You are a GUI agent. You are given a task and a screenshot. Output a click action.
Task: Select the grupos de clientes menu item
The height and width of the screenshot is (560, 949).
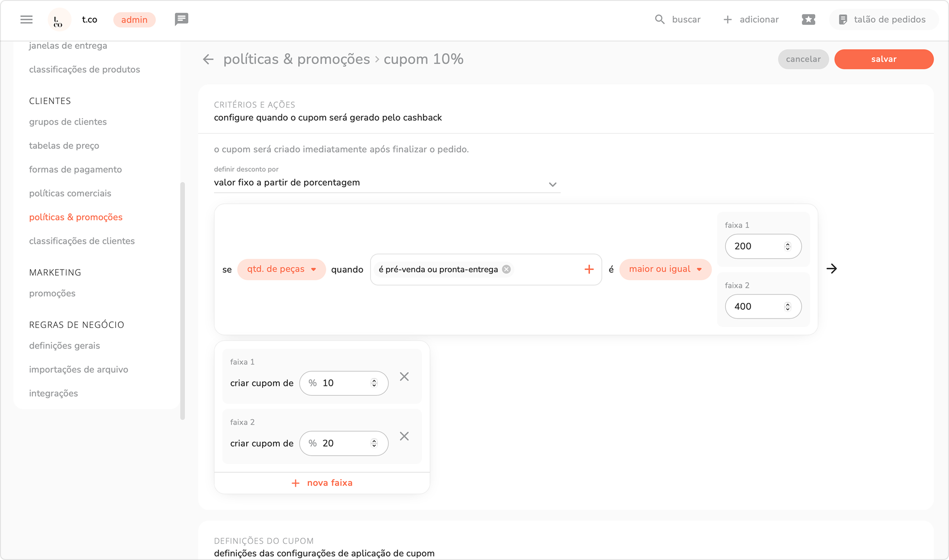[x=68, y=122]
